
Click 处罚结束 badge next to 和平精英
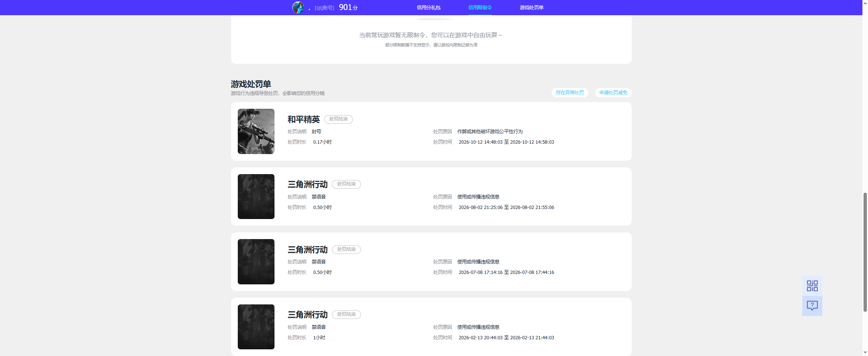pyautogui.click(x=338, y=119)
